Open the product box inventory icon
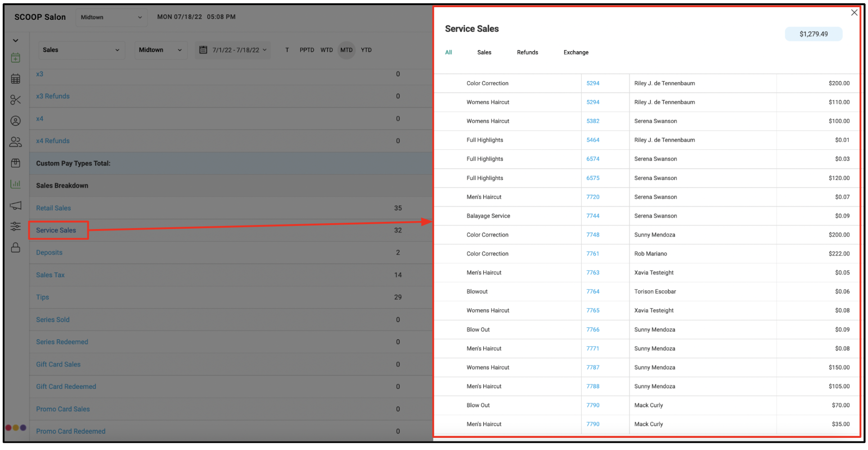Viewport: 868px width, 450px height. [x=15, y=163]
